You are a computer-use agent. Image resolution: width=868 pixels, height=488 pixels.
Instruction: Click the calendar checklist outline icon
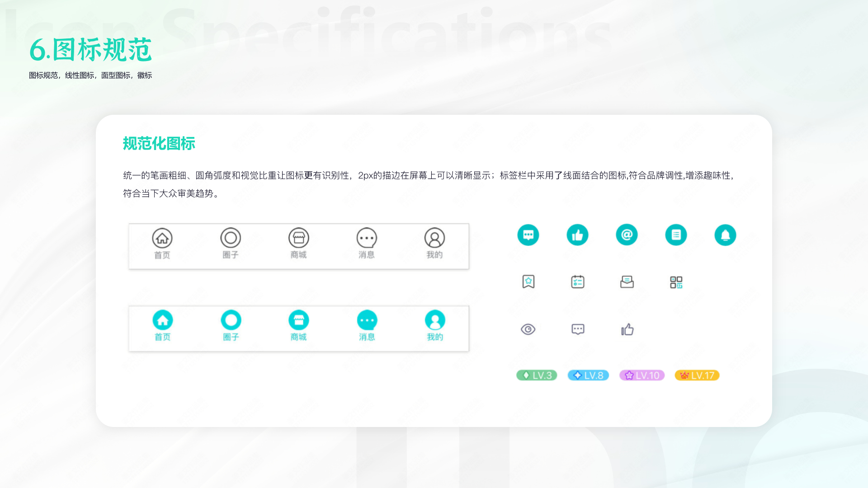pos(577,282)
